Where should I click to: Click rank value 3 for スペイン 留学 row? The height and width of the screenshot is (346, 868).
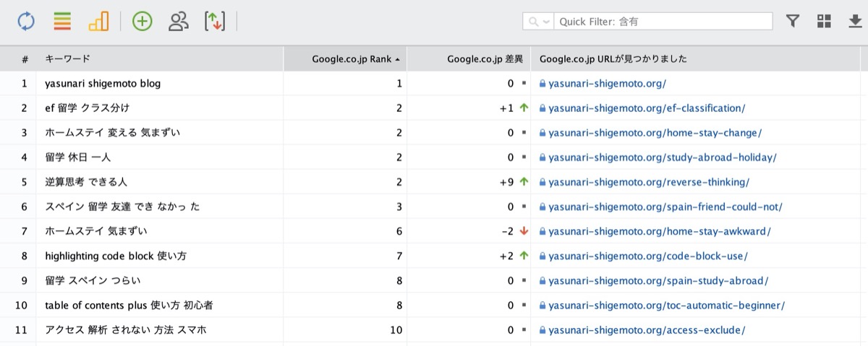399,207
